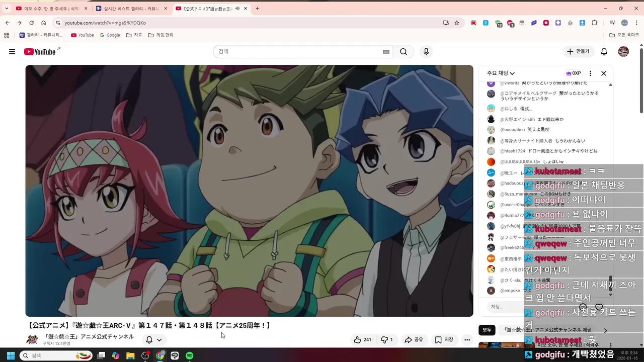The height and width of the screenshot is (362, 644).
Task: Click the address bar URL
Action: coord(105,23)
